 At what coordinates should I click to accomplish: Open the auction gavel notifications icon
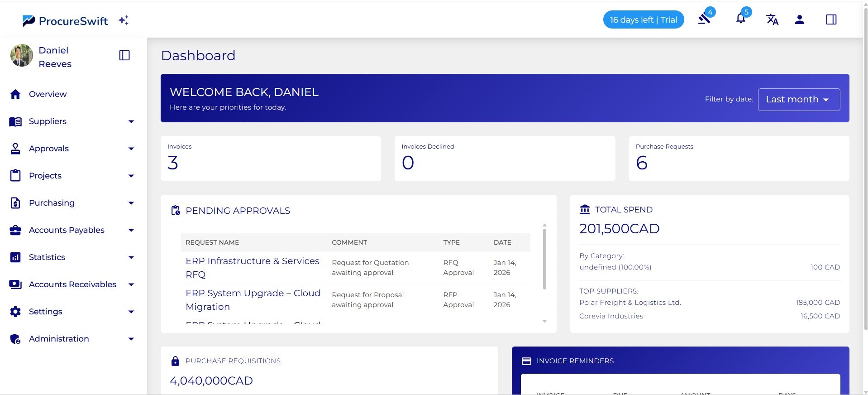tap(705, 19)
